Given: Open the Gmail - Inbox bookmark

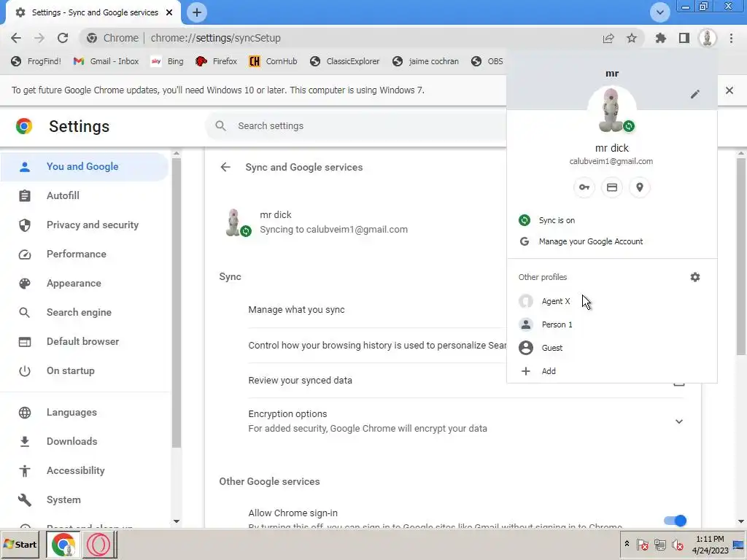Looking at the screenshot, I should point(107,61).
